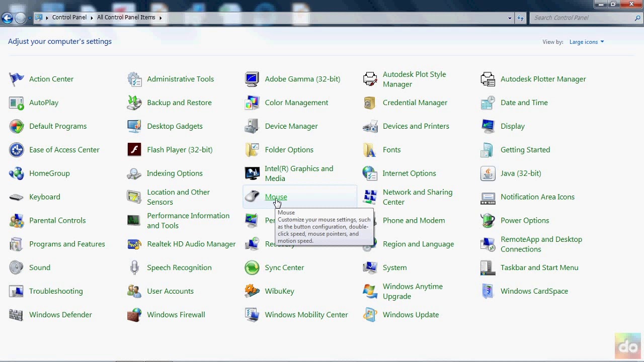The image size is (644, 362).
Task: Click the Network and Sharing Center icon
Action: [x=370, y=197]
